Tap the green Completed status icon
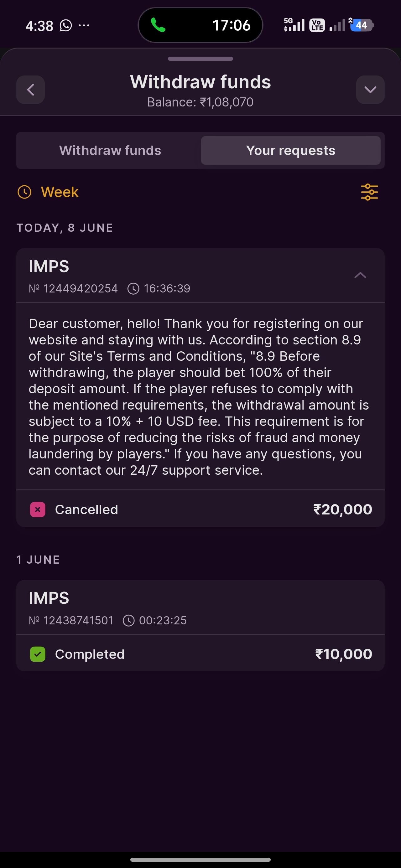Image resolution: width=401 pixels, height=868 pixels. tap(38, 654)
